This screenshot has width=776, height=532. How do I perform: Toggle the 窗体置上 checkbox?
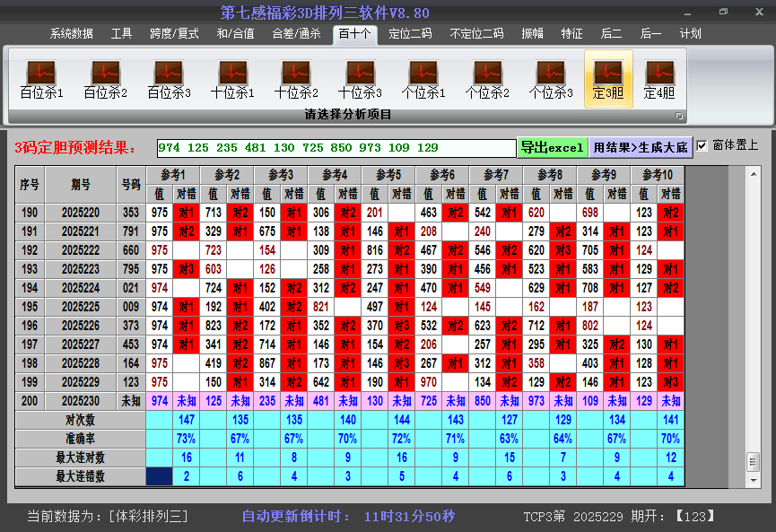pyautogui.click(x=702, y=145)
